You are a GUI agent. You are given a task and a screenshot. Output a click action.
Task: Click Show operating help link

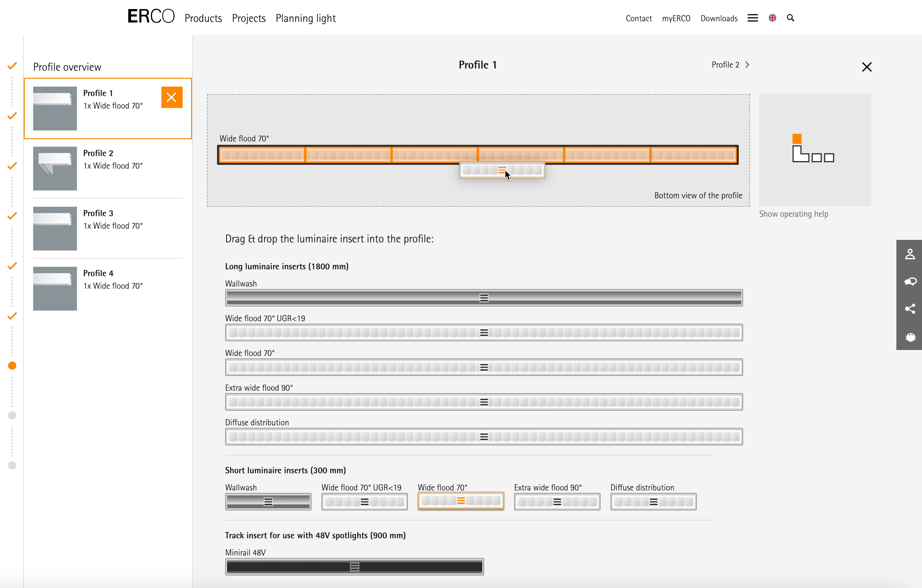click(793, 214)
